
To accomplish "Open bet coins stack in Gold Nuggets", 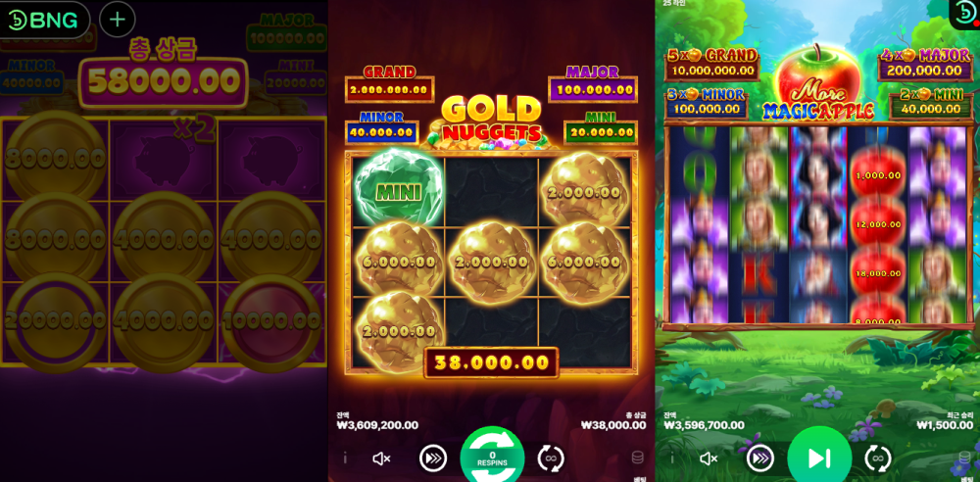I will coord(638,458).
